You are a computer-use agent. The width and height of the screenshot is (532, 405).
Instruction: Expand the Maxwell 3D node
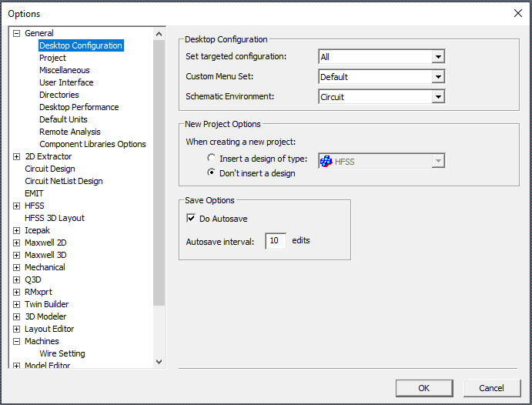pos(17,255)
